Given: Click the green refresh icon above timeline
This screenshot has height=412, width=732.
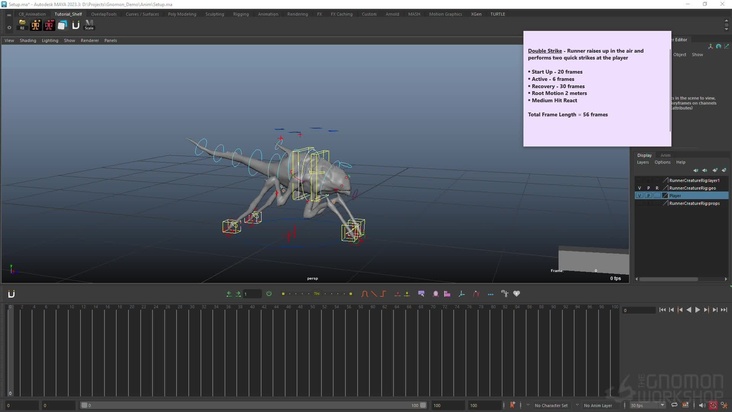Looking at the screenshot, I should [269, 294].
